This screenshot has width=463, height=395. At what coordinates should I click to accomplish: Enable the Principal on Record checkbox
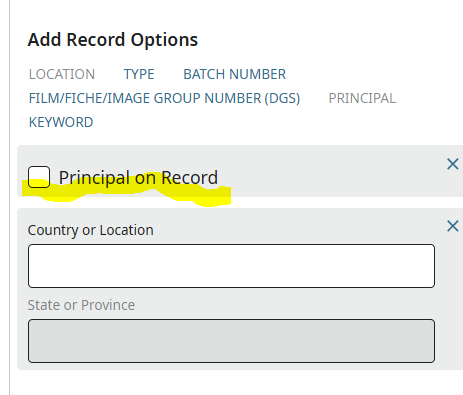click(39, 177)
